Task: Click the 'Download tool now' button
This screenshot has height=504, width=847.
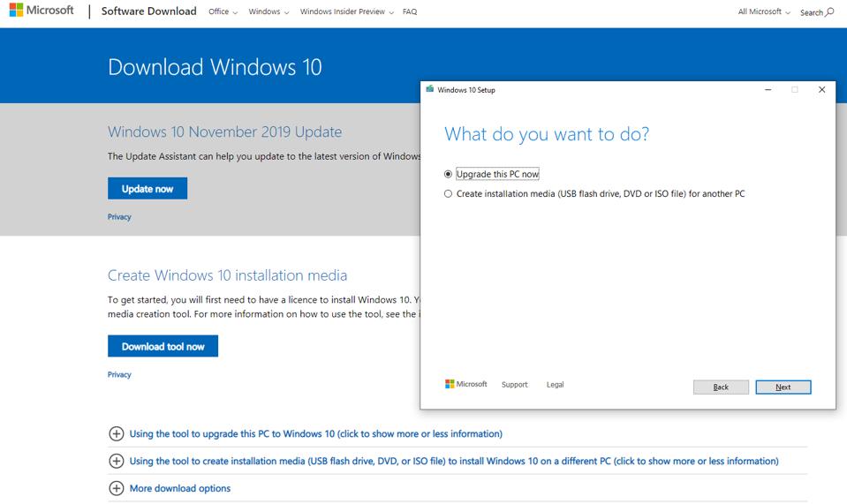Action: pyautogui.click(x=163, y=346)
